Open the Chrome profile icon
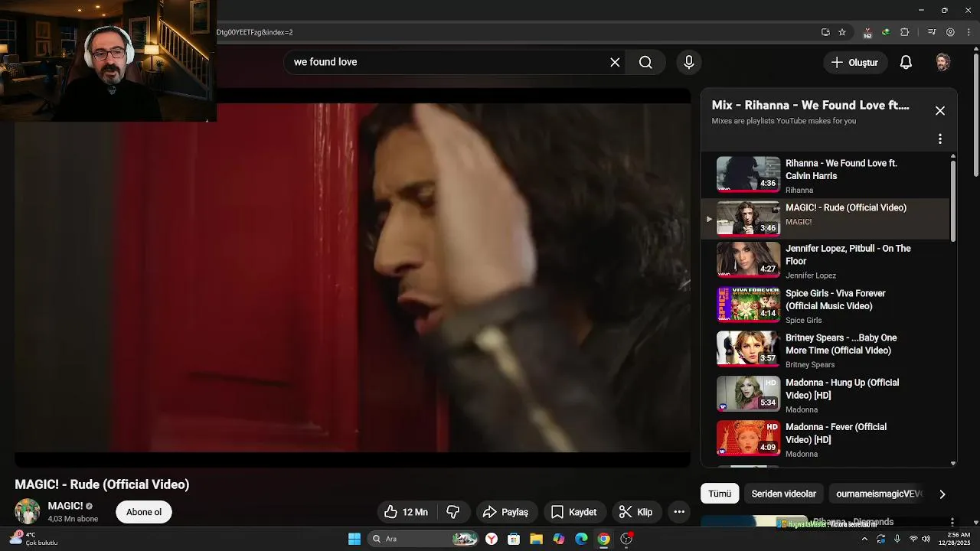 tap(950, 32)
